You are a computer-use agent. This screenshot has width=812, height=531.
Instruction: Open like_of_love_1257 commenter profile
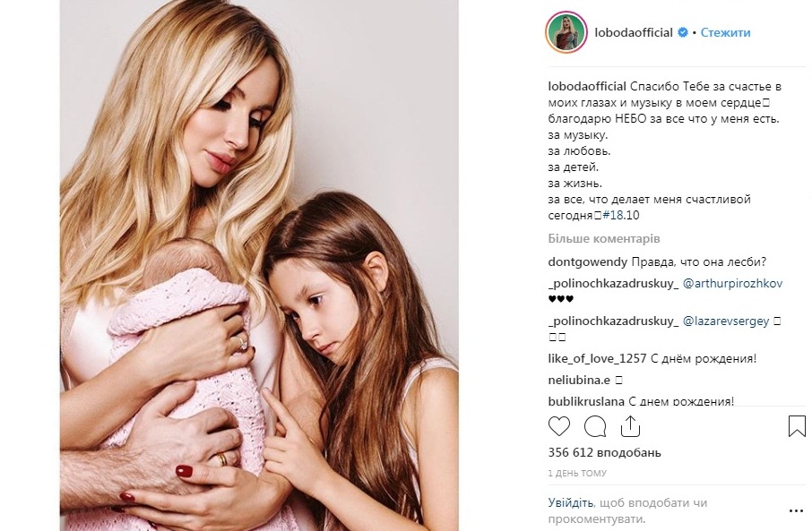pyautogui.click(x=597, y=358)
